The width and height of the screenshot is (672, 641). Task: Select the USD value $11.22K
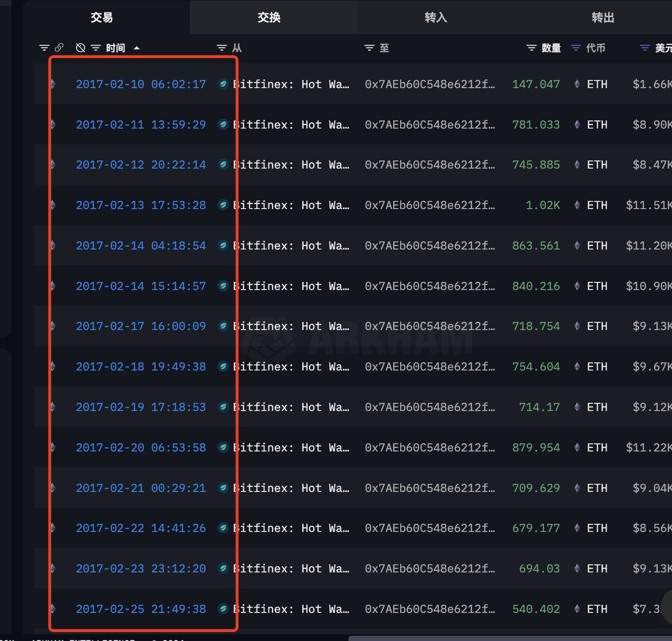tap(648, 447)
